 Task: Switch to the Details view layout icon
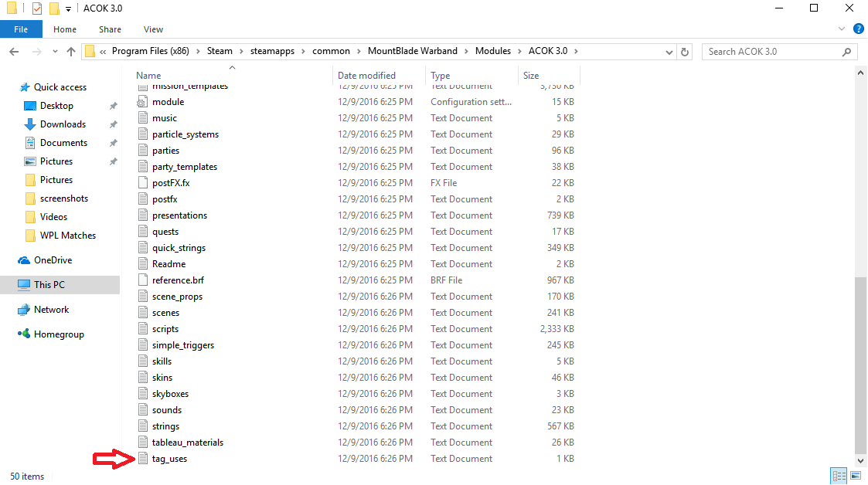[x=839, y=476]
